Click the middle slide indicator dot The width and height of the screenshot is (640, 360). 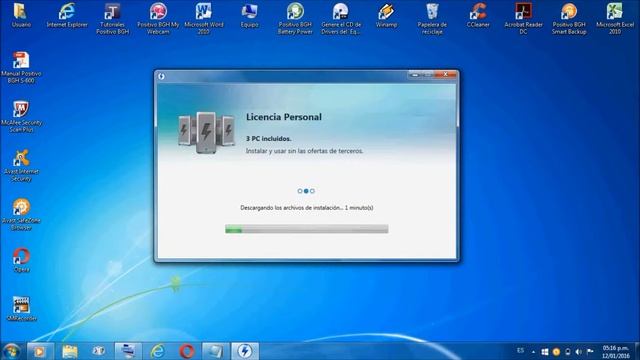(306, 191)
